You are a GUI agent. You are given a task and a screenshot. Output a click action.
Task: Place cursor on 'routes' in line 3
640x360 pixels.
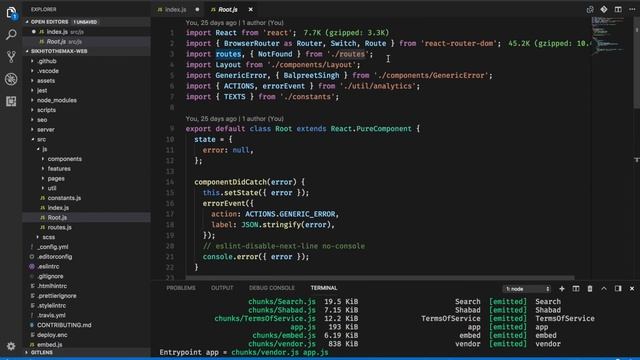pyautogui.click(x=228, y=54)
